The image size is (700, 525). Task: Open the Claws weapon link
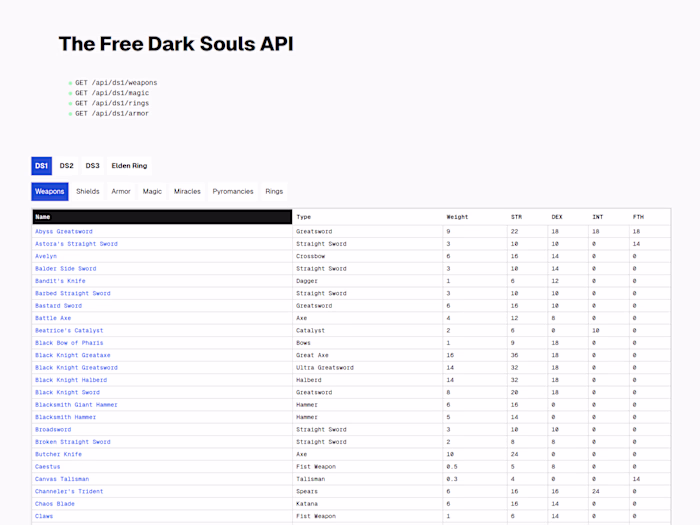click(44, 516)
